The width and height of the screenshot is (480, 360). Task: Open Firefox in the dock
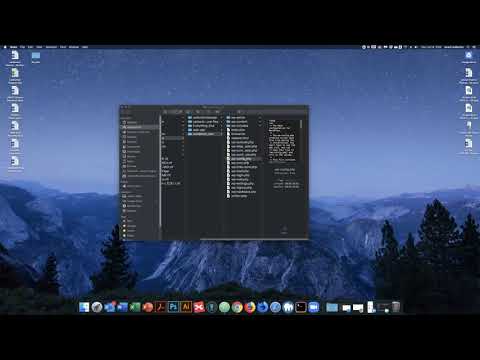point(250,307)
